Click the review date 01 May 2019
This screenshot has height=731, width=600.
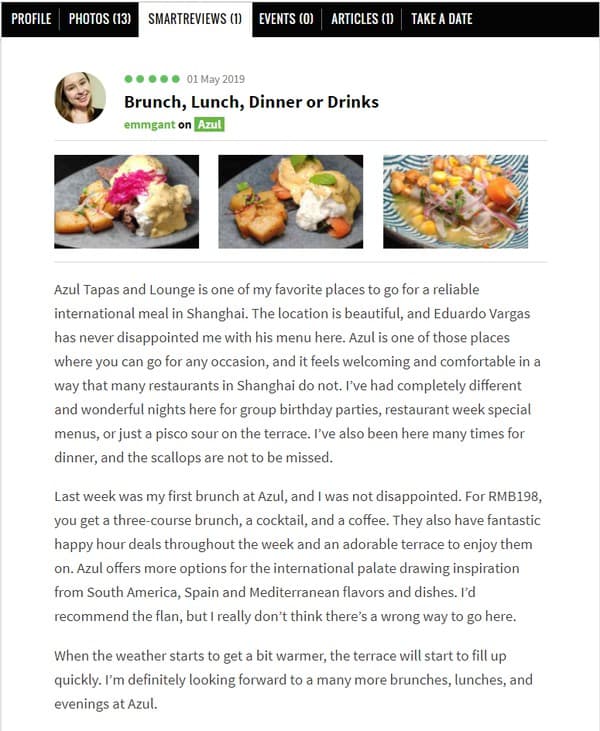(x=214, y=79)
